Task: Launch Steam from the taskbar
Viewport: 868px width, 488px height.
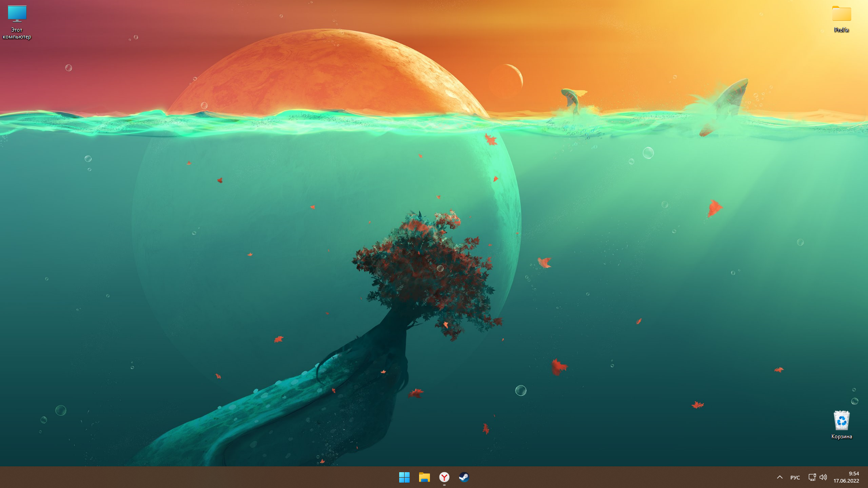Action: click(464, 477)
